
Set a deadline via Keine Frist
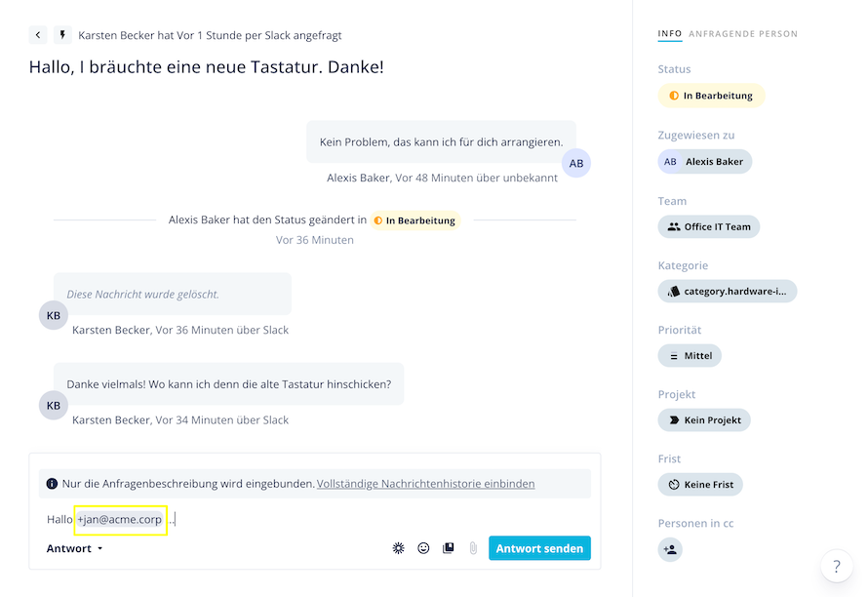[x=700, y=485]
